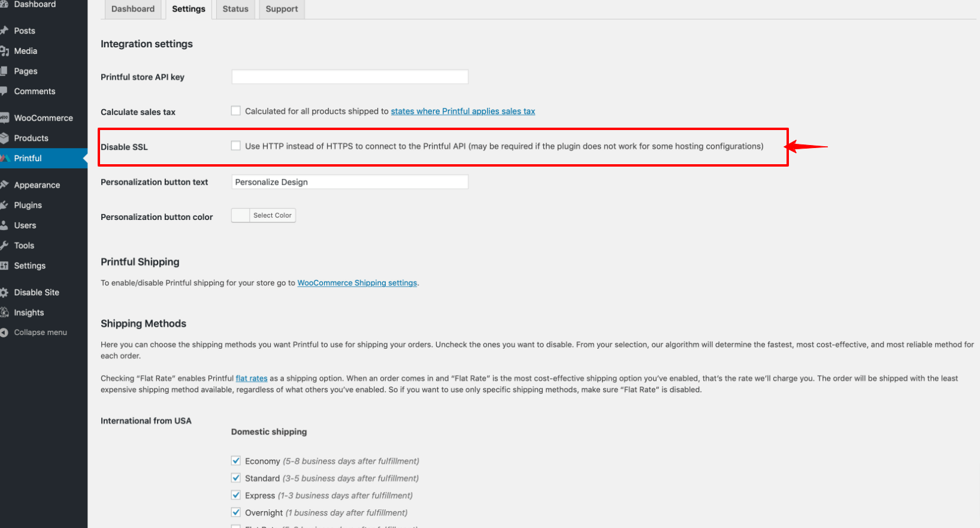980x528 pixels.
Task: Click the Disable Site gear icon
Action: [4, 292]
